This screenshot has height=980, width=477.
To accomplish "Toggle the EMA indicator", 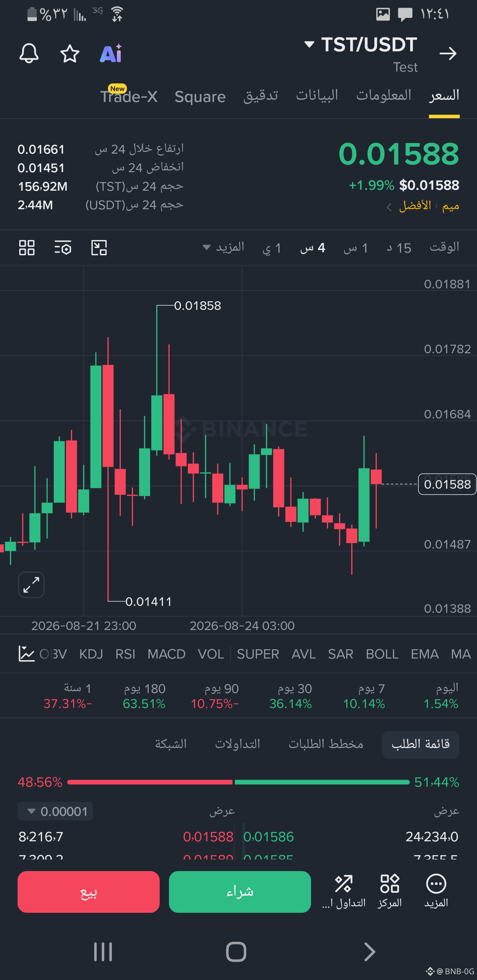I will [424, 654].
